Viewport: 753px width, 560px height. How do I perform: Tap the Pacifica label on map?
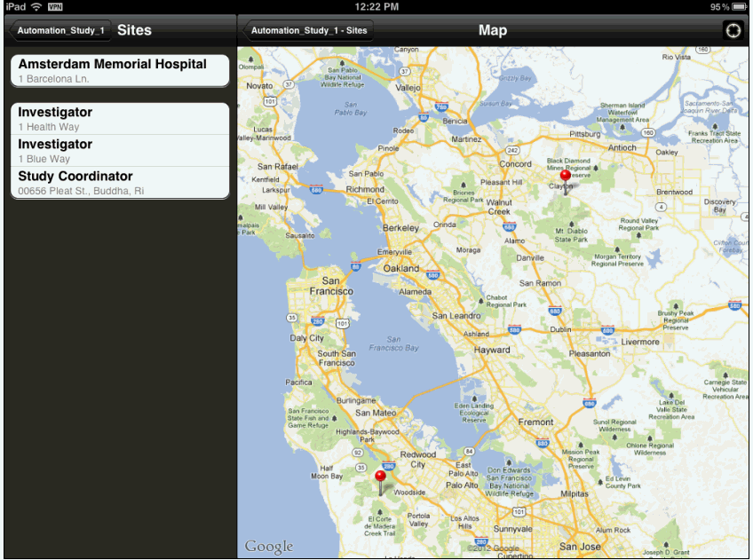click(298, 383)
